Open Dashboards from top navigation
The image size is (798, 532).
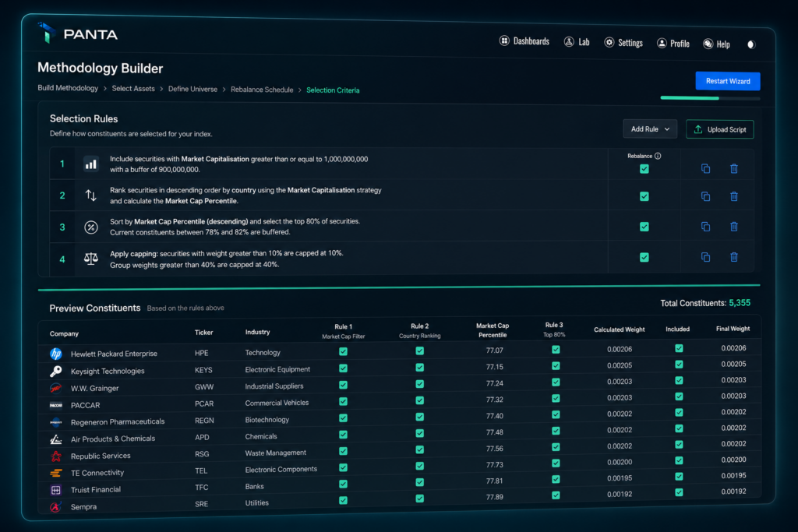click(524, 41)
